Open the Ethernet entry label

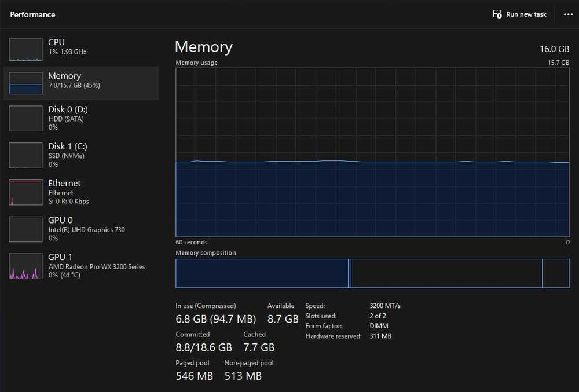pyautogui.click(x=64, y=183)
